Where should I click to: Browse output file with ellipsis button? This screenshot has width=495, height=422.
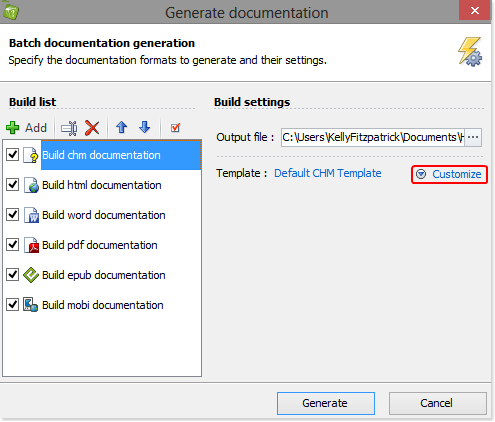tap(473, 137)
